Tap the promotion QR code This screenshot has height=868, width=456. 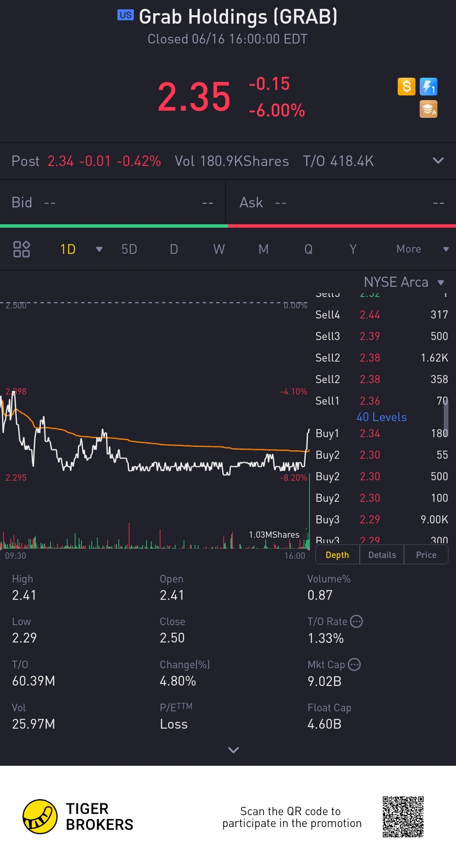(x=403, y=817)
